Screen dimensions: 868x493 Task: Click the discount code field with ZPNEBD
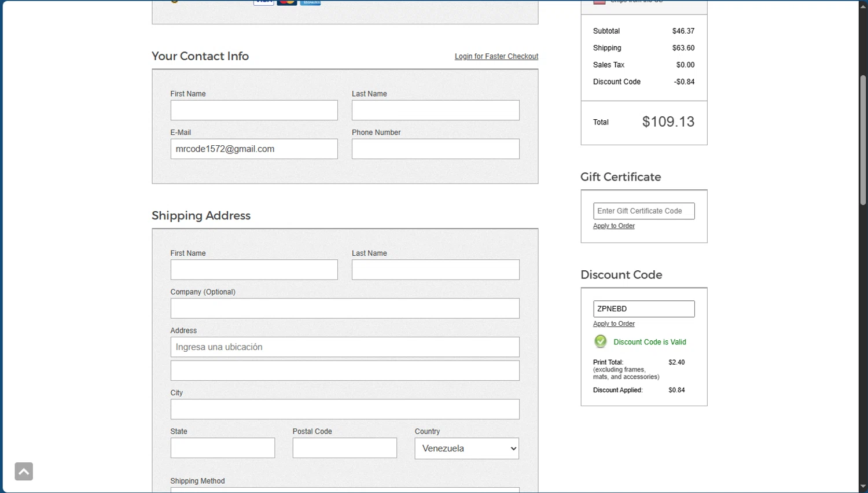point(644,309)
